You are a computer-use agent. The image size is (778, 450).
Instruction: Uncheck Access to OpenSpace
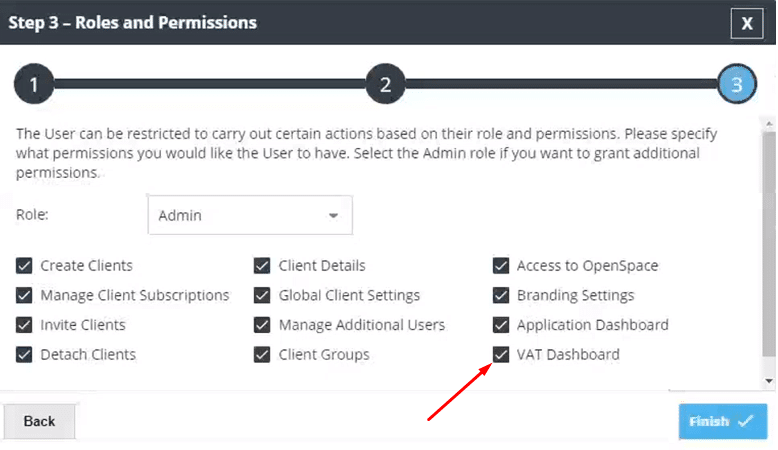coord(501,266)
